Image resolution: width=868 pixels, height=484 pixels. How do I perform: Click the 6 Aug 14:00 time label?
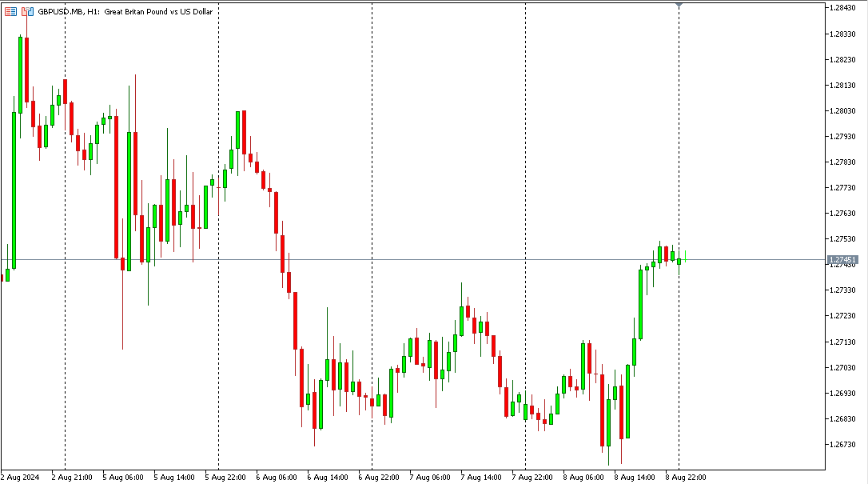click(x=328, y=478)
